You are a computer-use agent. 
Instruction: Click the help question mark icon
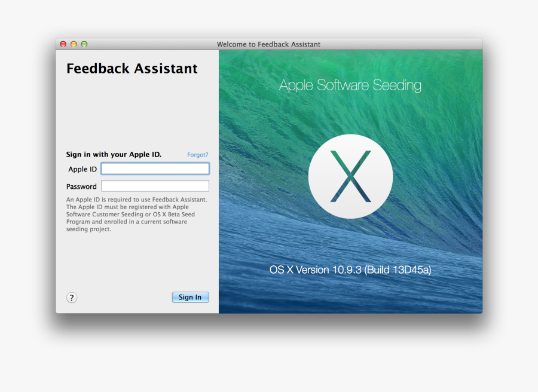[72, 297]
